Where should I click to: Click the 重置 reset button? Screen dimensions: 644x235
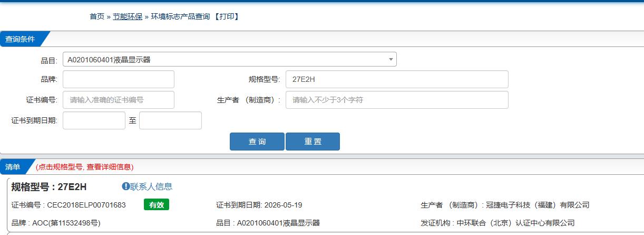tap(313, 142)
